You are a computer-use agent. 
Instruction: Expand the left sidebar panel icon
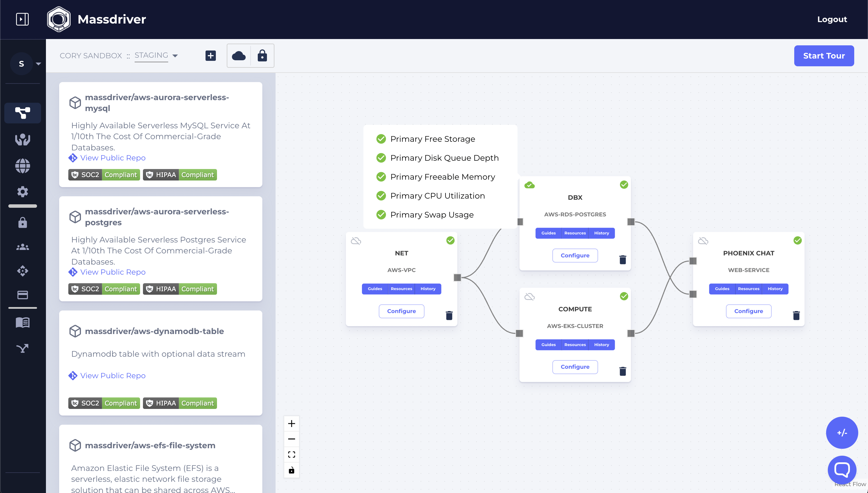tap(22, 19)
